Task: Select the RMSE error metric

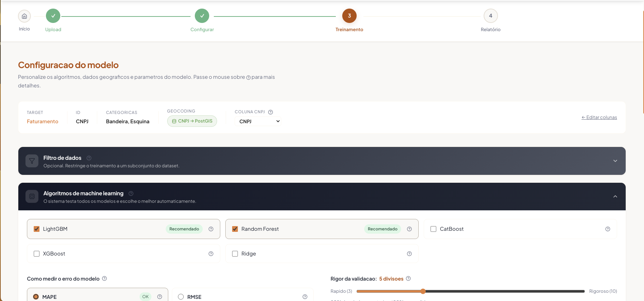Action: (x=181, y=297)
